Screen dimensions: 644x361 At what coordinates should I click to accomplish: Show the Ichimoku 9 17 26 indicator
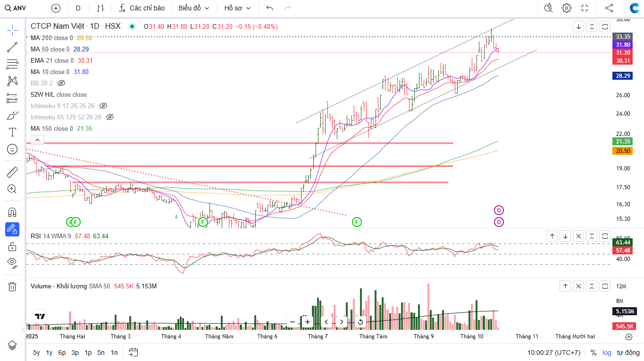pos(103,106)
